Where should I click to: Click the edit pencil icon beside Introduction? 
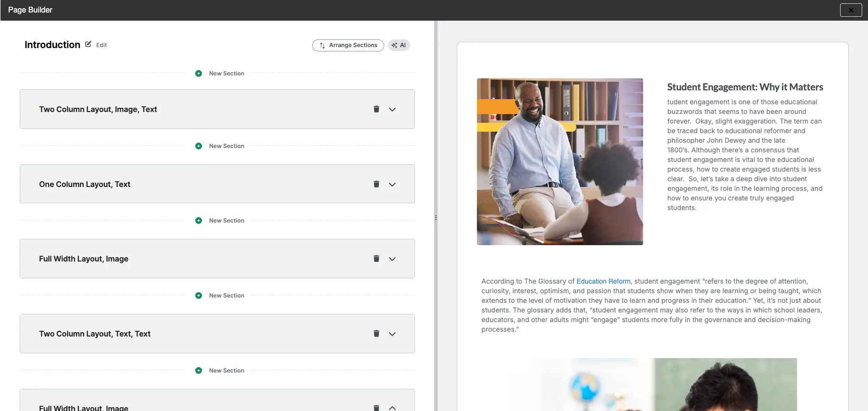point(88,44)
